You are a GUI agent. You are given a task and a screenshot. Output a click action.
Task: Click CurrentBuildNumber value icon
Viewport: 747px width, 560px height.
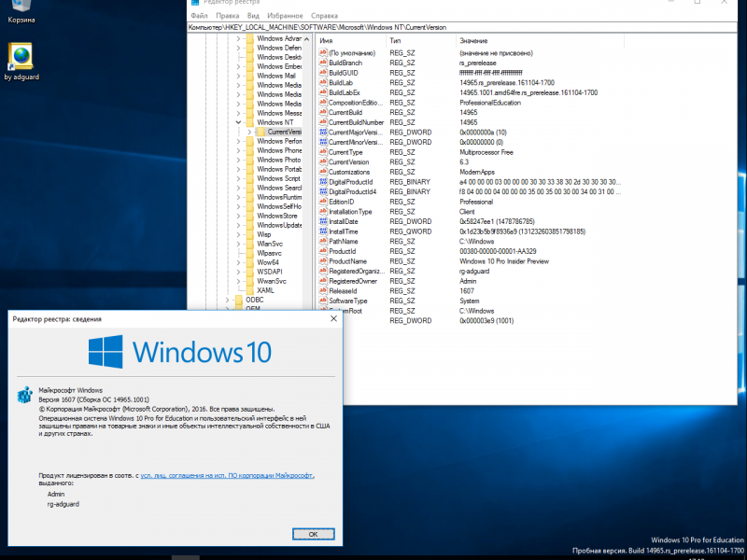coord(323,122)
